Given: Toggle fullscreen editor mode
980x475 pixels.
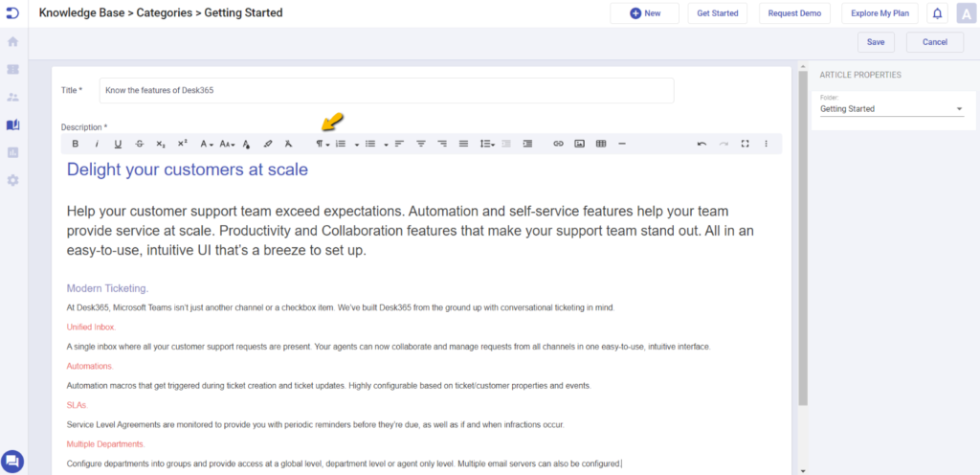Looking at the screenshot, I should (x=745, y=144).
